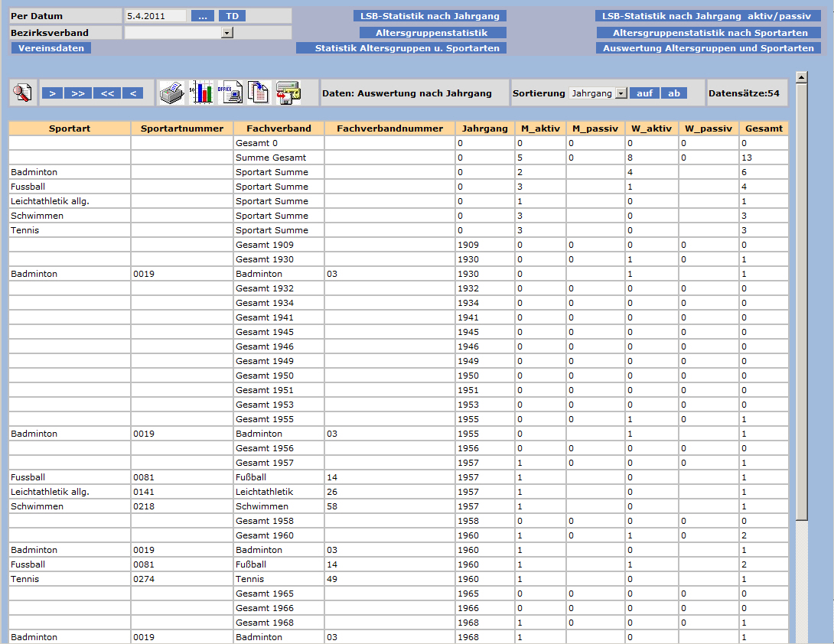Click the M_passiv column header
Screen dimensions: 834x644
(x=595, y=128)
